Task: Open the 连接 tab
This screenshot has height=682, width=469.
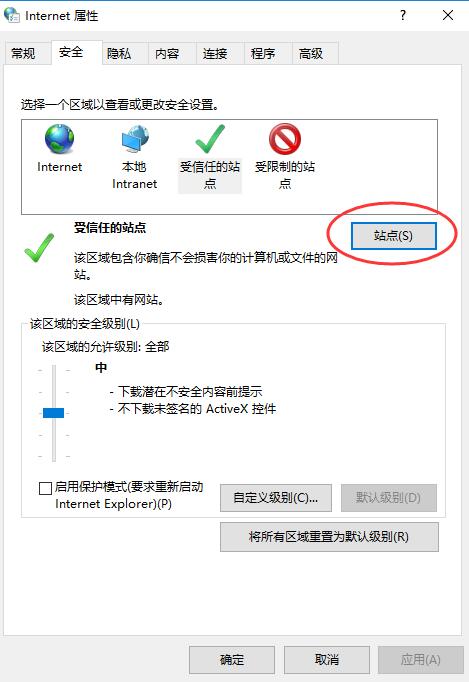Action: [215, 53]
